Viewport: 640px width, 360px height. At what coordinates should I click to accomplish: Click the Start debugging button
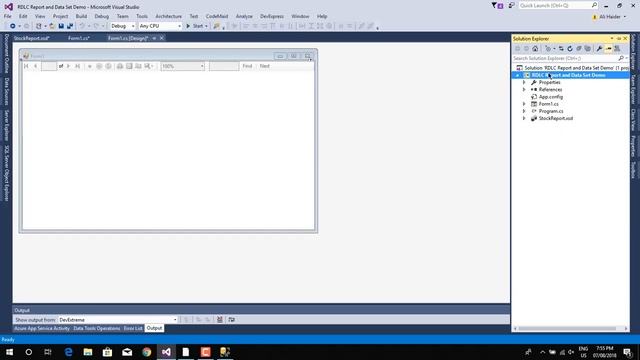(197, 26)
